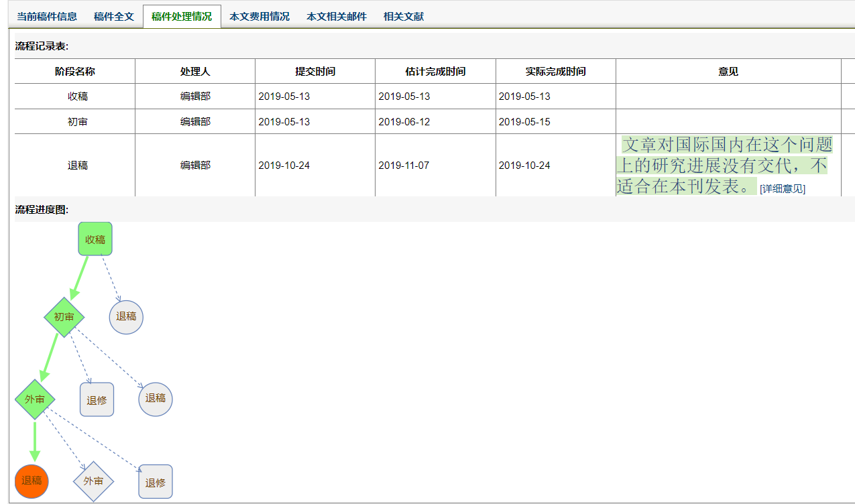The image size is (855, 504).
Task: Click 提交时间 2019-05-13 in 初审 row
Action: coord(284,122)
